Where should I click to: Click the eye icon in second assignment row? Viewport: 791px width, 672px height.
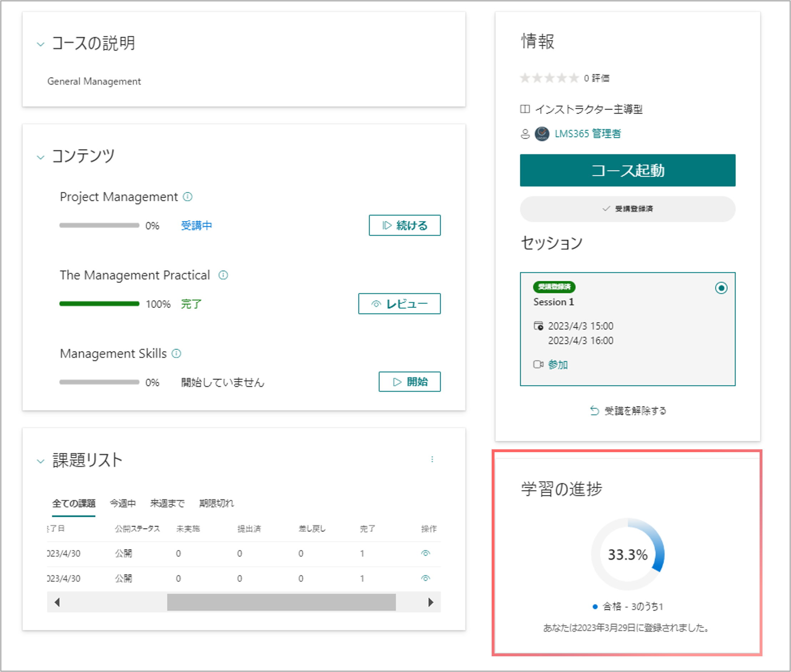425,578
